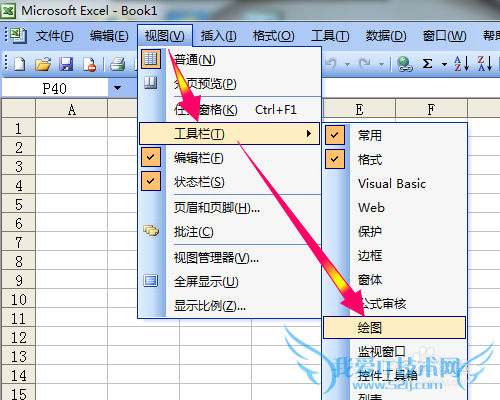500x400 pixels.
Task: Choose 视图管理器(V) menu entry
Action: [x=230, y=258]
